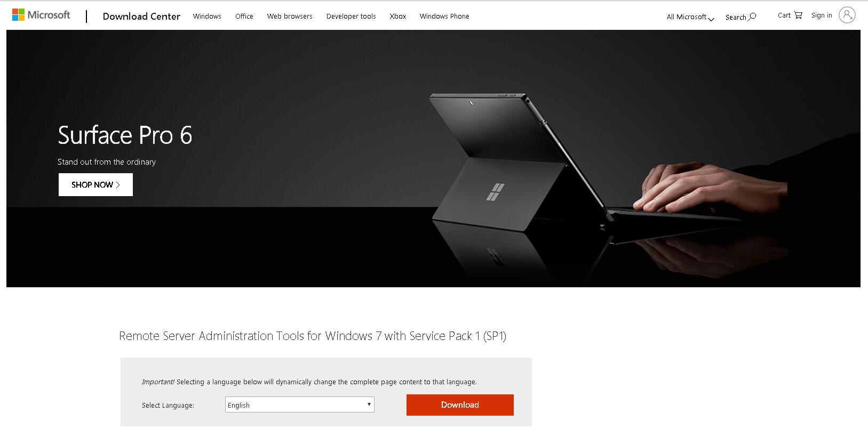Open Developer tools navigation item
Viewport: 868px width, 437px height.
coord(351,17)
